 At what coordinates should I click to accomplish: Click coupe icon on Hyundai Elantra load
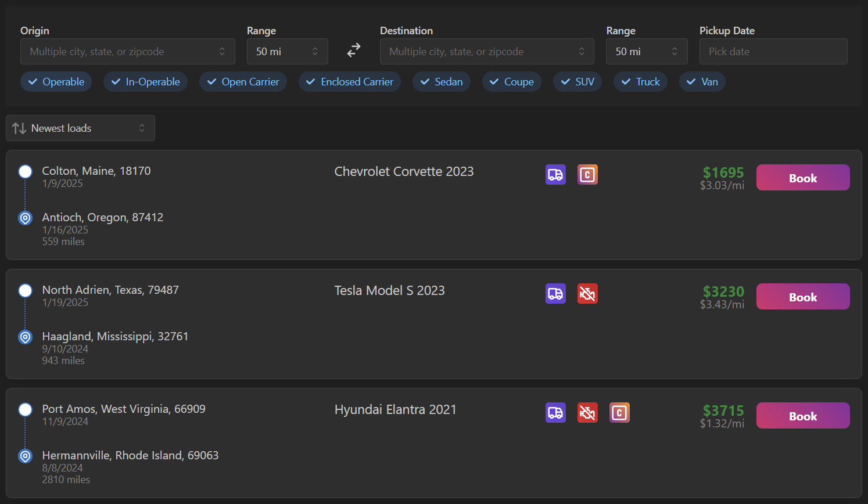(x=619, y=413)
